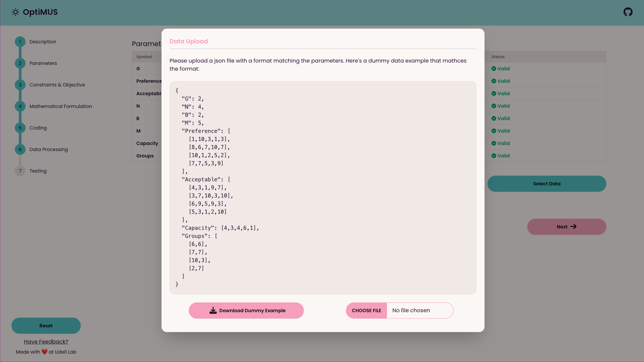Open the Data Processing step
The height and width of the screenshot is (362, 644).
point(48,149)
